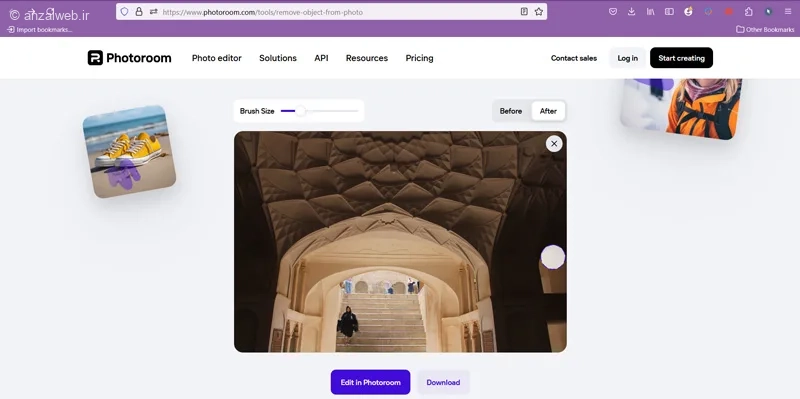Click the site padlock security icon
Image resolution: width=800 pixels, height=399 pixels.
139,12
